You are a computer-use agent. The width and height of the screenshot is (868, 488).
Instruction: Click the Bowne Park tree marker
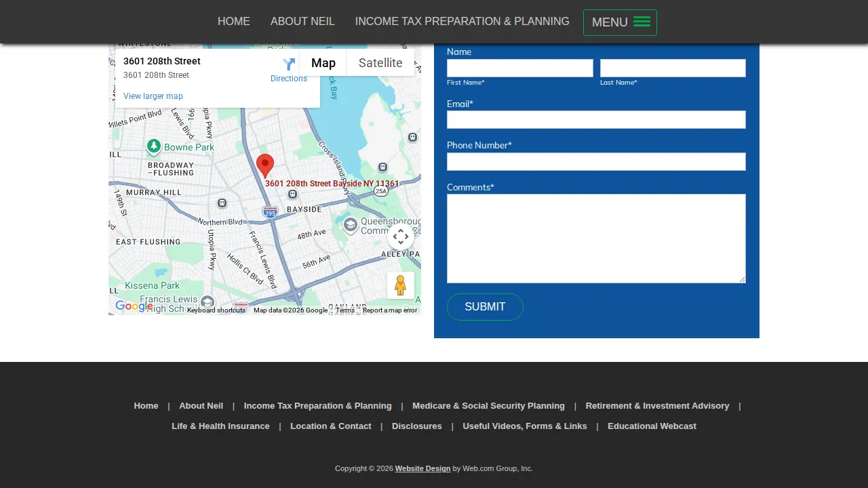[154, 146]
